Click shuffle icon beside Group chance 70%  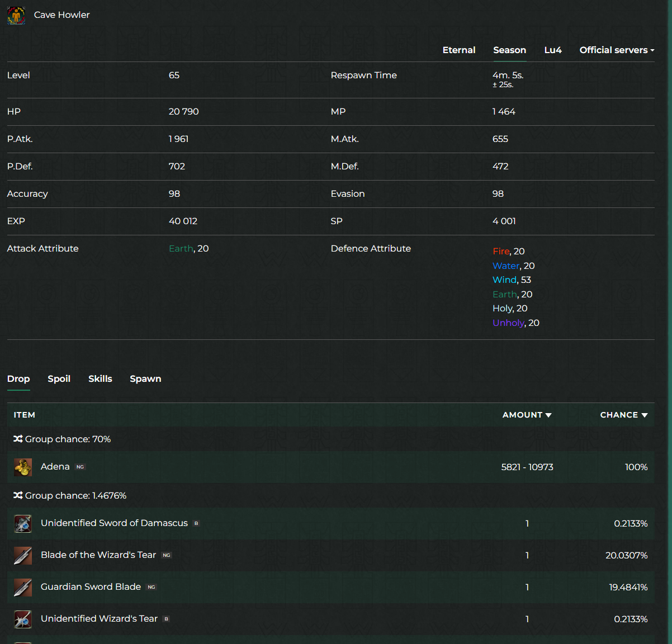18,439
